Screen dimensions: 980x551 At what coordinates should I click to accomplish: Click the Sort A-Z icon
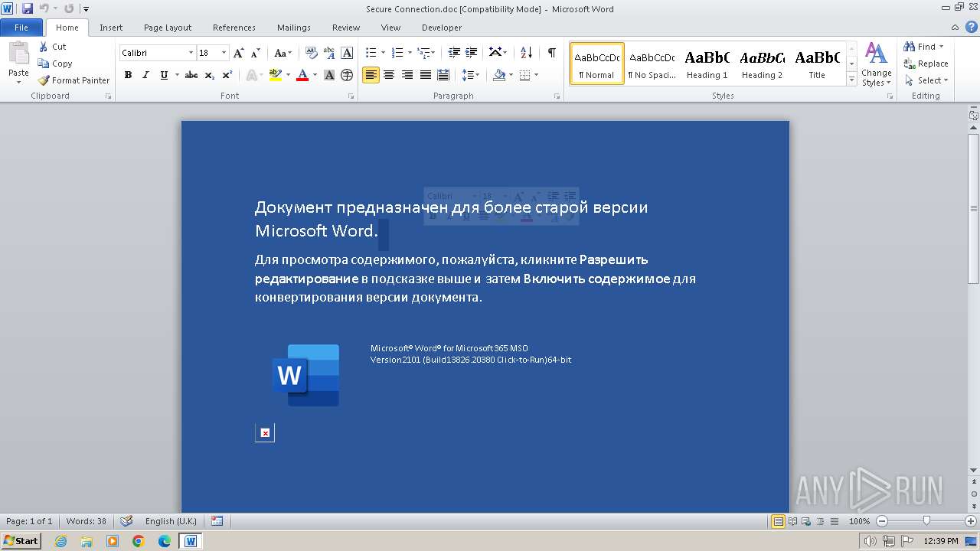(x=526, y=53)
